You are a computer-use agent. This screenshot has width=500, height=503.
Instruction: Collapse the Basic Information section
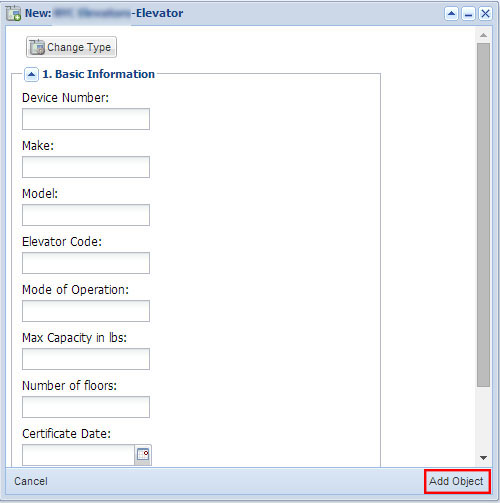[31, 74]
